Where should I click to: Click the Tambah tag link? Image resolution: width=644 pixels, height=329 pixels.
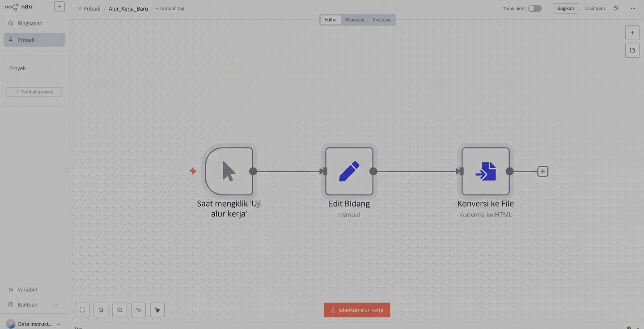point(170,8)
